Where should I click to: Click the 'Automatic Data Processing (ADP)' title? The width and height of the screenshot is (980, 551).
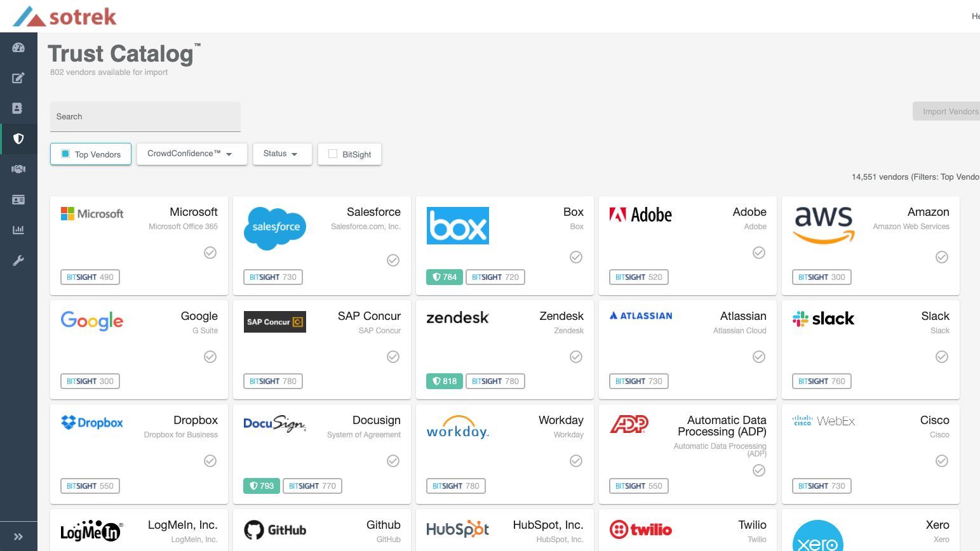point(722,426)
